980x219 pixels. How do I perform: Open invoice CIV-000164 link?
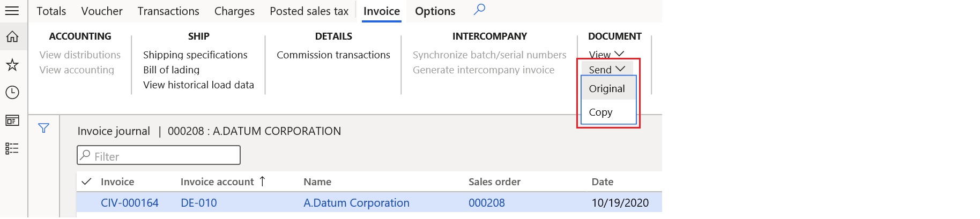click(130, 203)
